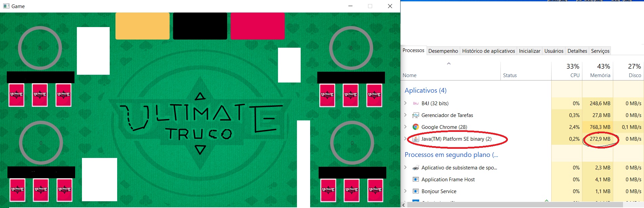Viewport: 644px width, 208px height.
Task: Click the Google Chrome icon
Action: coord(416,127)
